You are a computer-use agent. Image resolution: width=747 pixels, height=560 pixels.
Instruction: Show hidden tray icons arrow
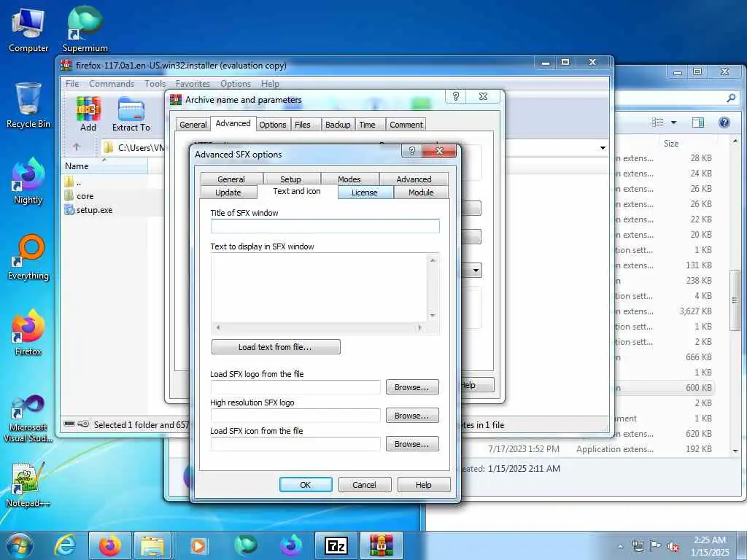point(620,547)
